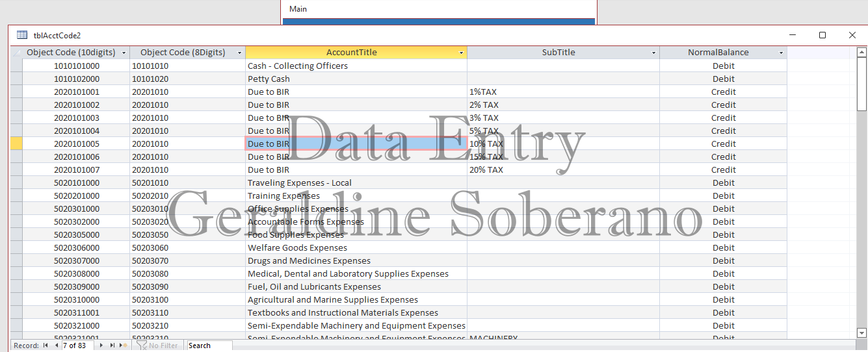Open SubTitle column filter dropdown
This screenshot has height=352, width=868.
654,53
